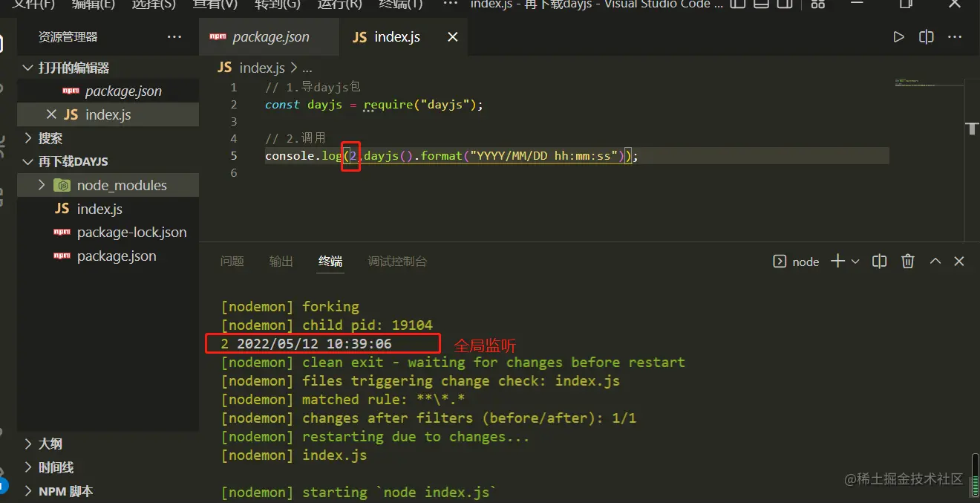Open the 终端 terminal panel tab
The width and height of the screenshot is (980, 503).
[x=330, y=262]
